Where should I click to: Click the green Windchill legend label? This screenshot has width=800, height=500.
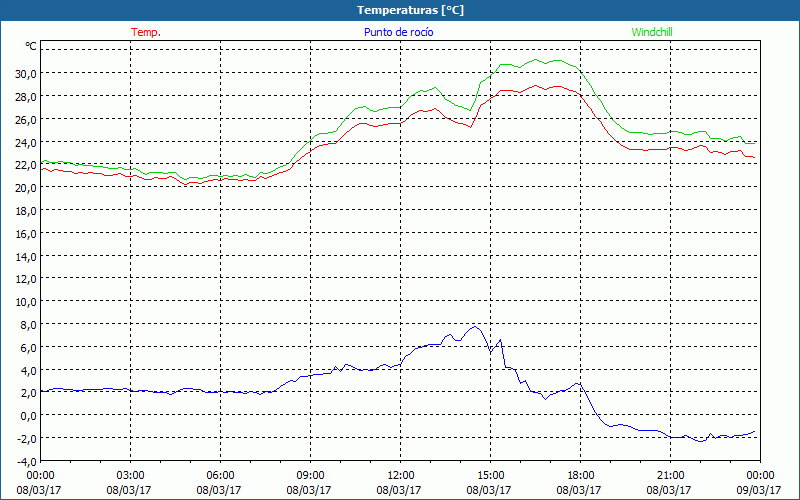point(652,32)
